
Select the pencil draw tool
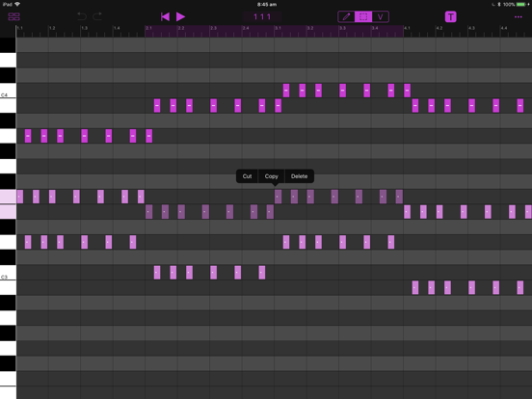coord(346,16)
